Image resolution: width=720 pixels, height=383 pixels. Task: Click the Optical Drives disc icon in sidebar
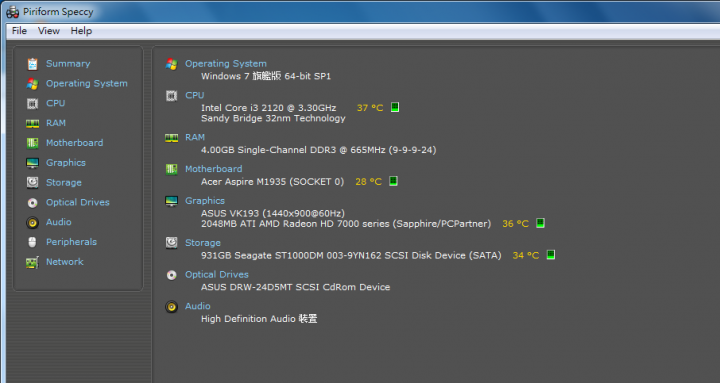pos(32,203)
